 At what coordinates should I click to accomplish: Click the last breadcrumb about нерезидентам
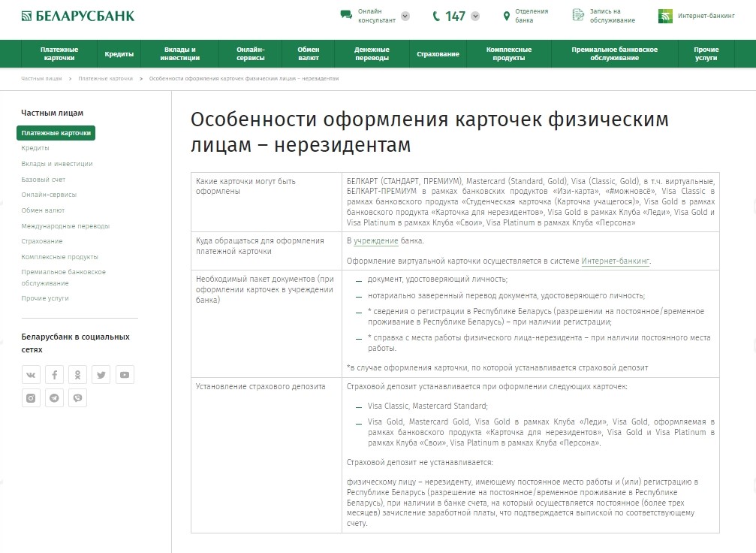point(244,79)
